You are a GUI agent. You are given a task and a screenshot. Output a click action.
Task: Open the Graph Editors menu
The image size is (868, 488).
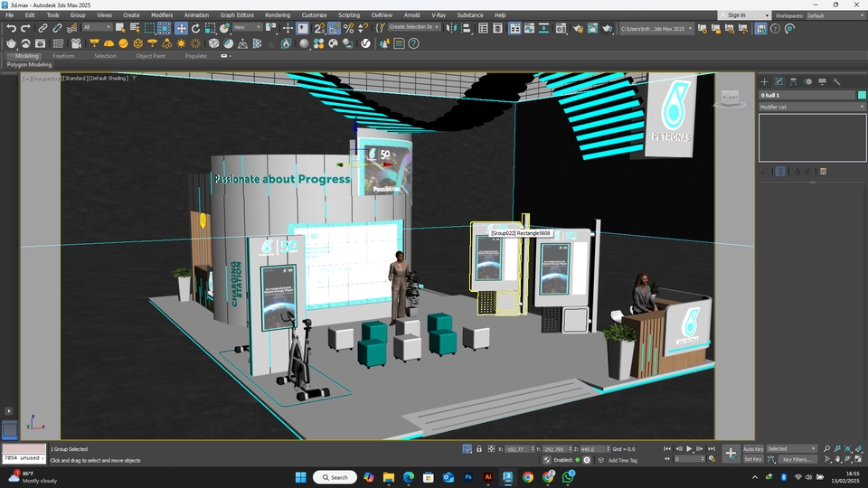(x=237, y=15)
